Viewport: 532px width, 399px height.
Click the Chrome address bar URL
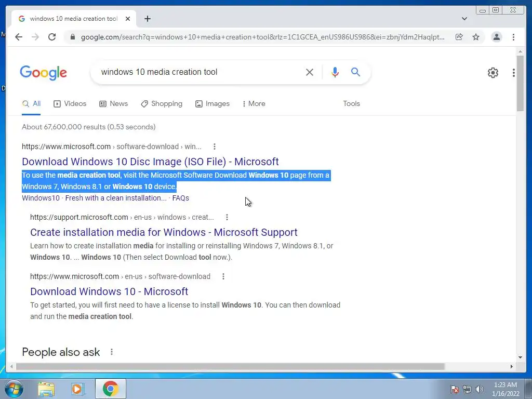point(262,37)
